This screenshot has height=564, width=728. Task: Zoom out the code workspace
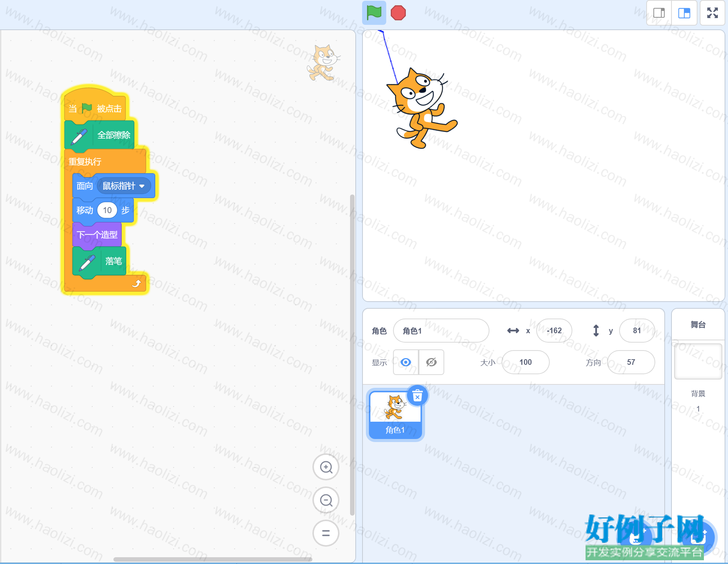coord(326,500)
